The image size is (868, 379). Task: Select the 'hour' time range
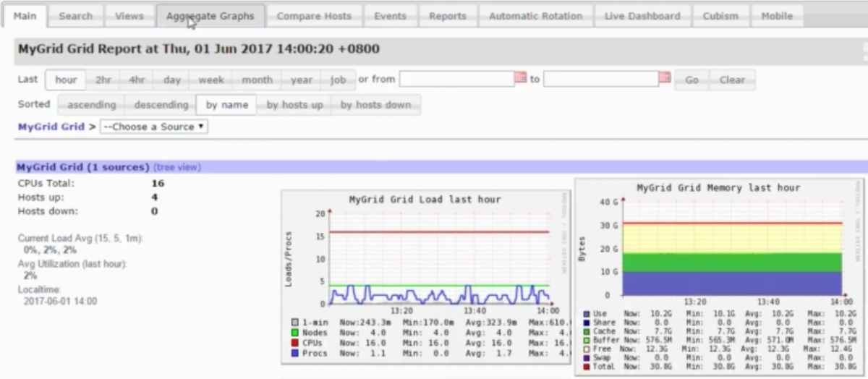[66, 80]
